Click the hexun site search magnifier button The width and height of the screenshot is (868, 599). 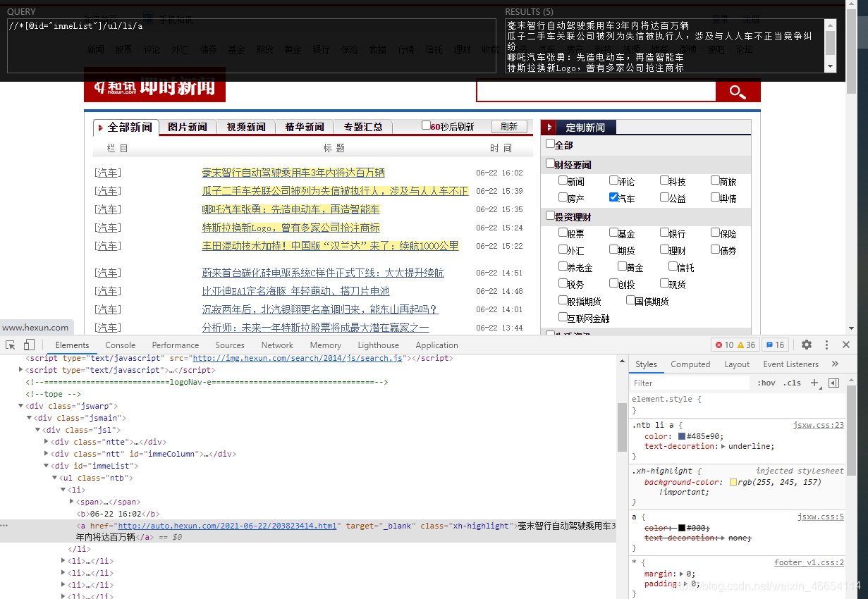coord(738,91)
